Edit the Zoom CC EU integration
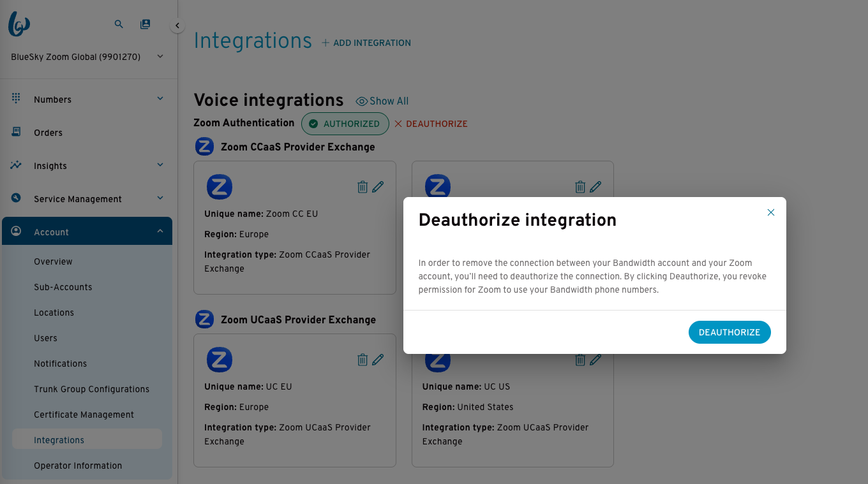This screenshot has width=868, height=484. 378,186
